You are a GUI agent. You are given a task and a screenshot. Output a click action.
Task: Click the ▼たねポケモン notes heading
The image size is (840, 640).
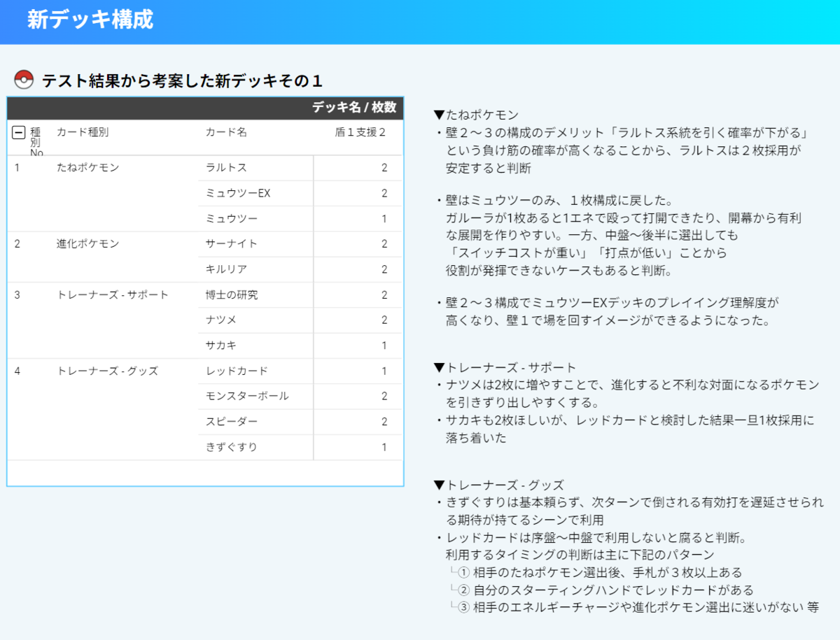tap(476, 115)
